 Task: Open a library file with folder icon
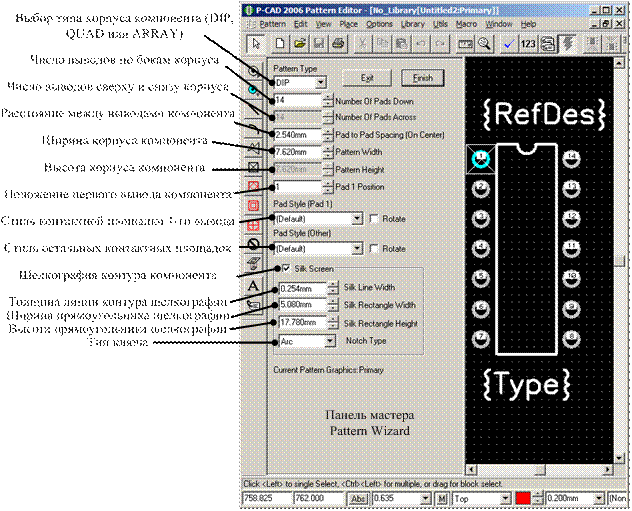(x=299, y=43)
